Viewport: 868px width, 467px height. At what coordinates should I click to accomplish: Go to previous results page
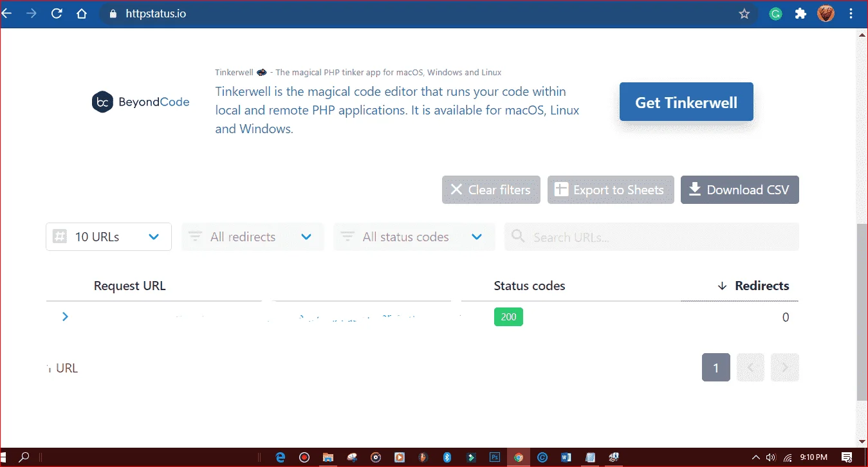tap(750, 367)
